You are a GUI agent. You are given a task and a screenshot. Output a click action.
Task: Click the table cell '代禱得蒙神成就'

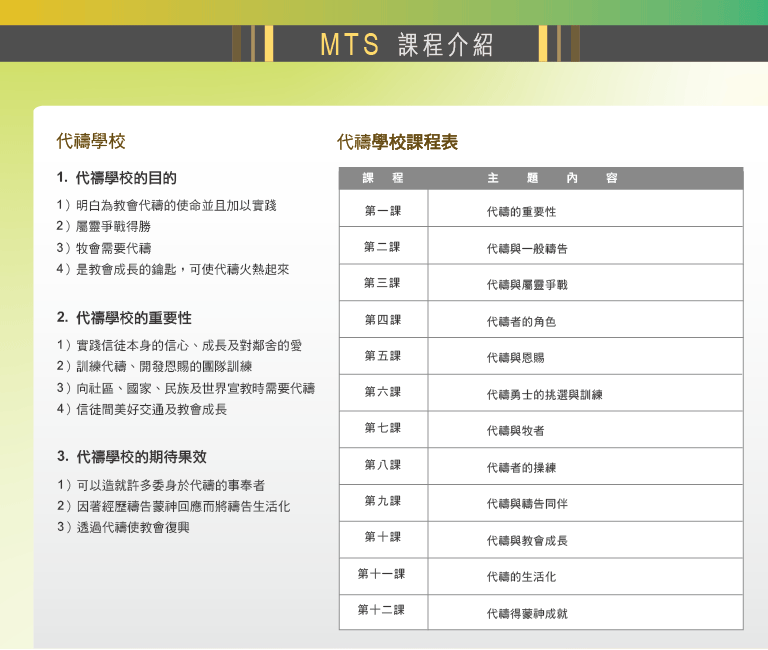(527, 613)
